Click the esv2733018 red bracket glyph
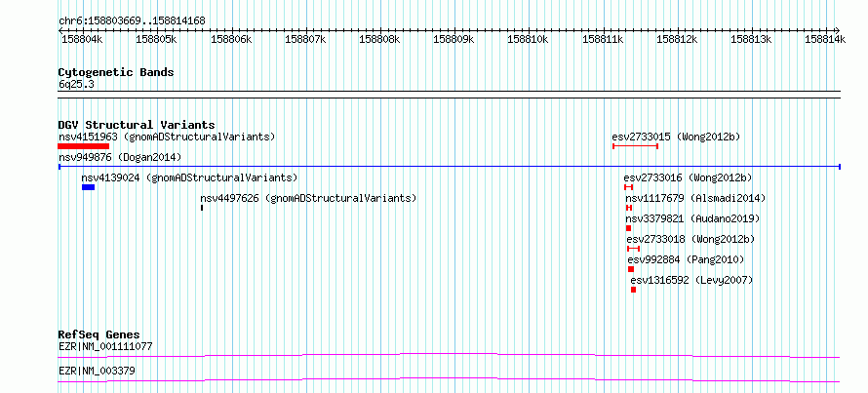The height and width of the screenshot is (393, 868). (x=633, y=249)
